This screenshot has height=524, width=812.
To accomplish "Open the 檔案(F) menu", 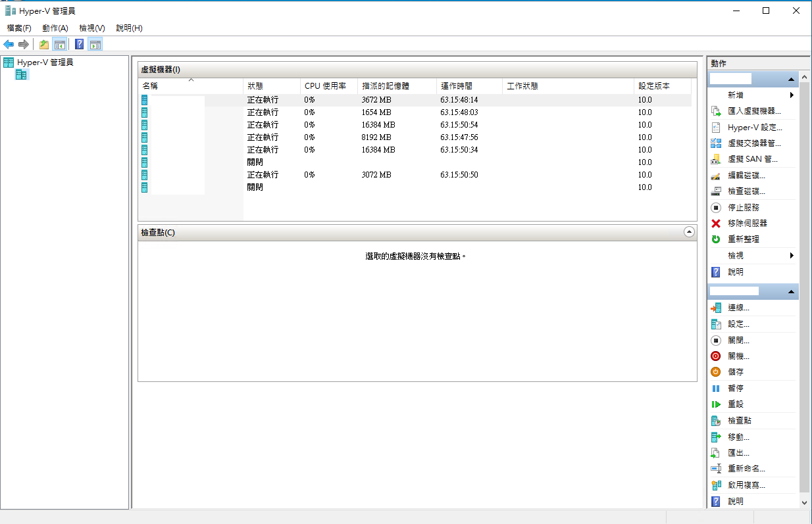I will pyautogui.click(x=19, y=28).
